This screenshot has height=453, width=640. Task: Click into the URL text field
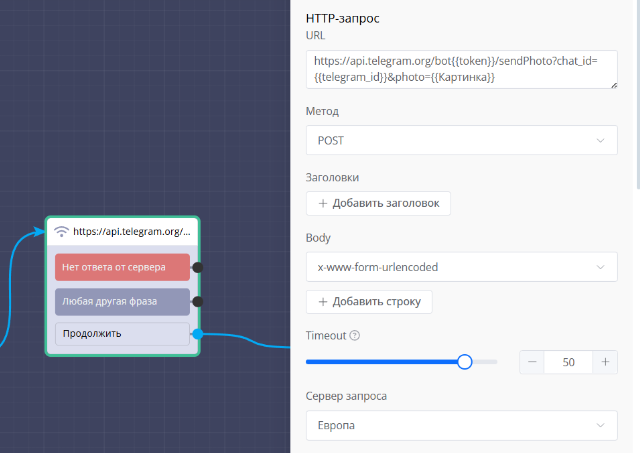click(461, 69)
